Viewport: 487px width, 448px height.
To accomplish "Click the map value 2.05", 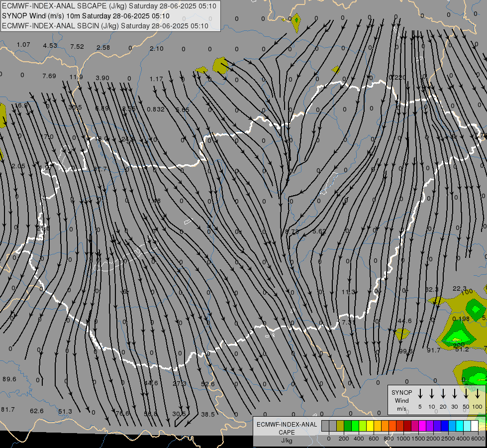I will 18,166.
